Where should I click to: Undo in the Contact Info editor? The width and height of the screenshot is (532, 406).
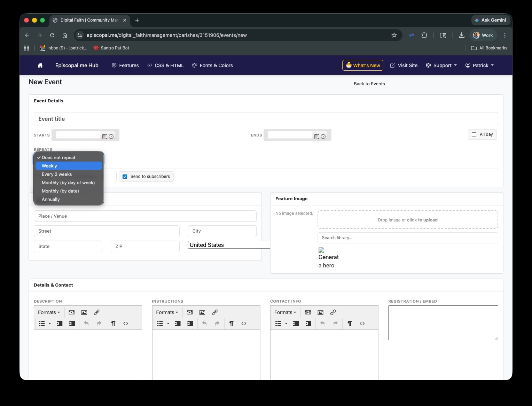322,323
